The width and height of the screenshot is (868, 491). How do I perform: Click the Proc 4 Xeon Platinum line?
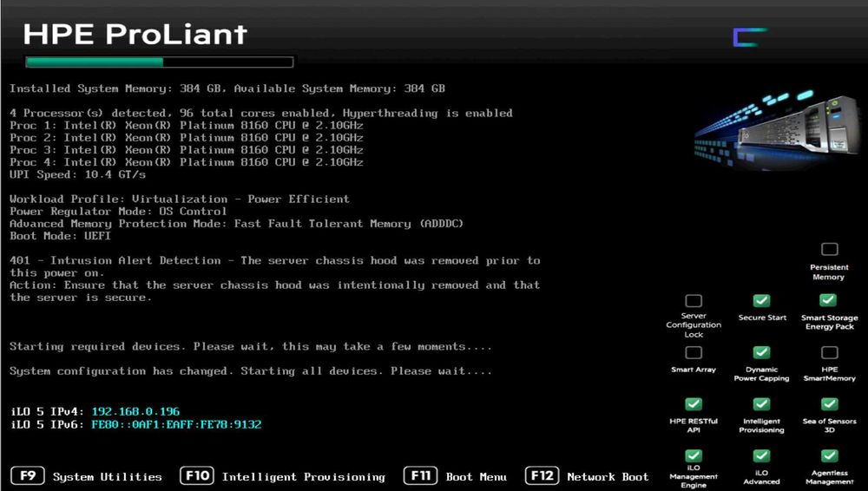click(x=187, y=162)
